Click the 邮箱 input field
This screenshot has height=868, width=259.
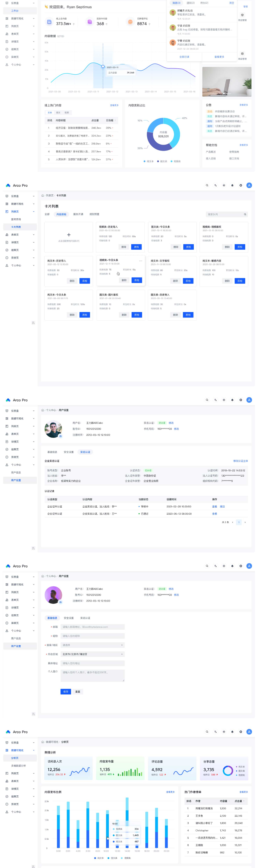pyautogui.click(x=93, y=627)
